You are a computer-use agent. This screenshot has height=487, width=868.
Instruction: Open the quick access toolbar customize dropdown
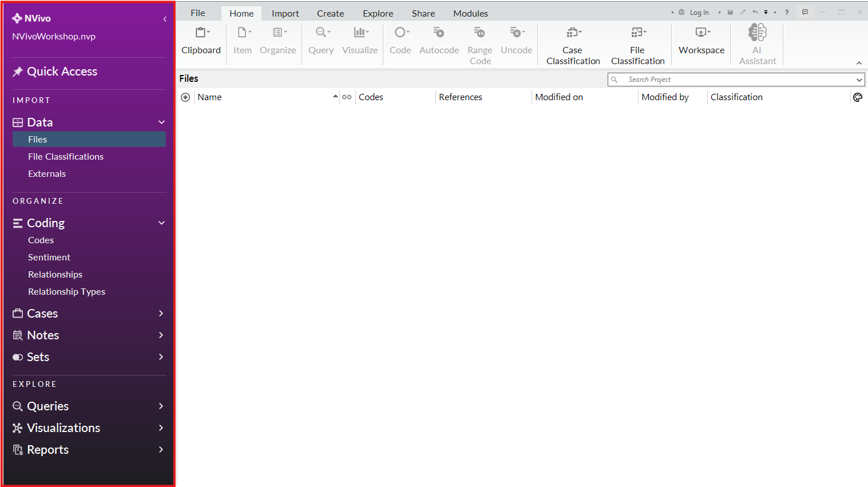pyautogui.click(x=766, y=12)
